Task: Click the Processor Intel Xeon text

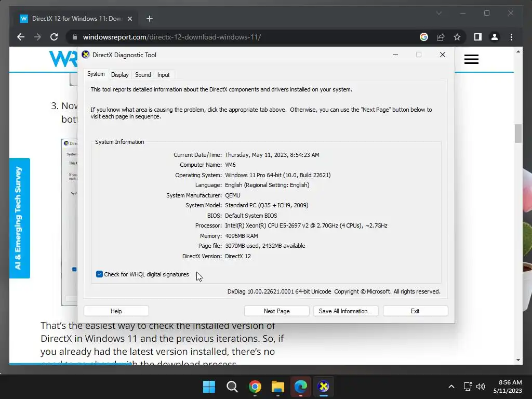Action: 306,225
